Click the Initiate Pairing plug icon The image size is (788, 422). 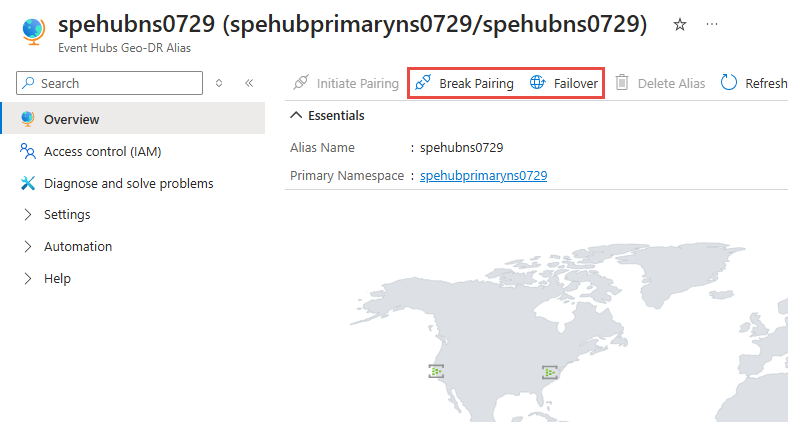[x=300, y=83]
